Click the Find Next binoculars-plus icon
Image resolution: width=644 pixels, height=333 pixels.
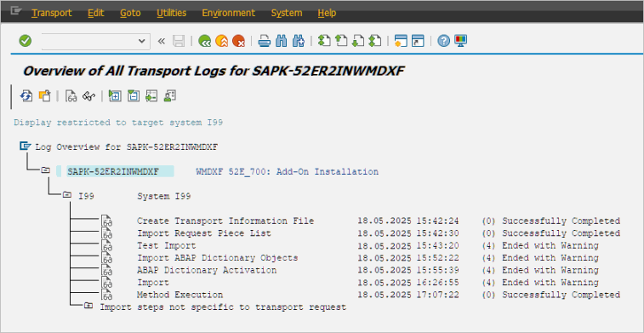tap(298, 41)
